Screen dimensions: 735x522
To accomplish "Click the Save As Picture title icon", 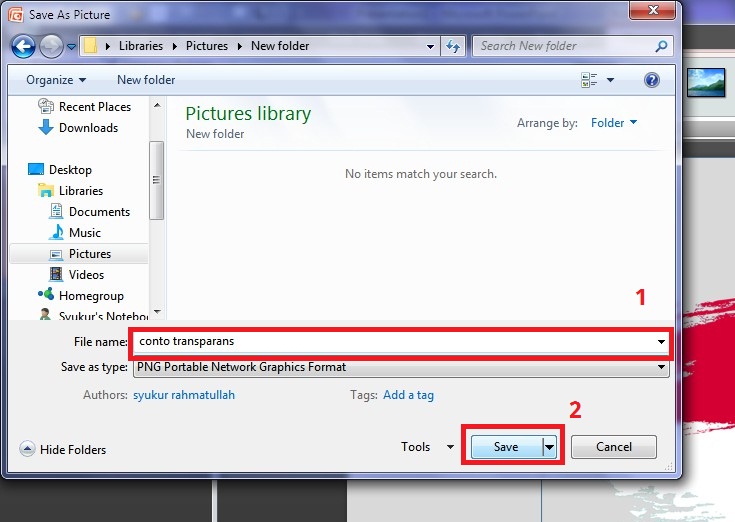I will point(15,15).
